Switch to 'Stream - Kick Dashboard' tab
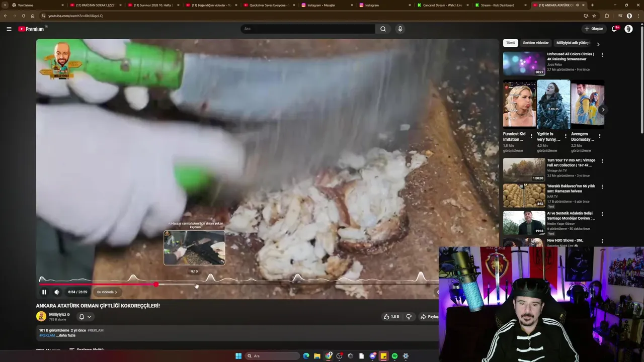Viewport: 644px width, 362px height. [x=501, y=5]
